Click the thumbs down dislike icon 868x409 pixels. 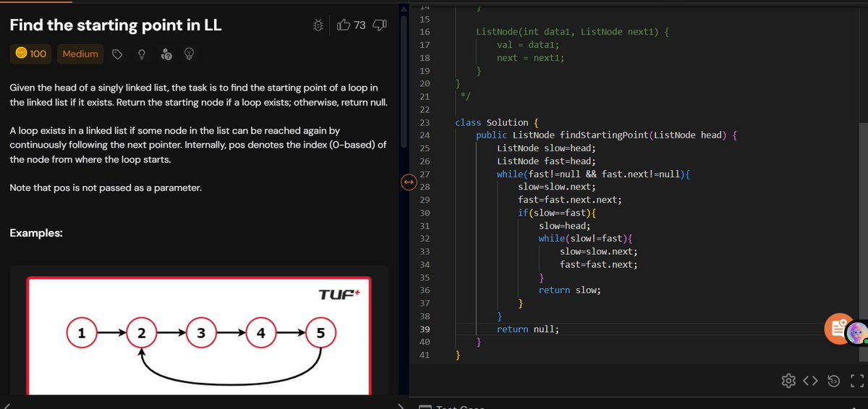tap(380, 25)
